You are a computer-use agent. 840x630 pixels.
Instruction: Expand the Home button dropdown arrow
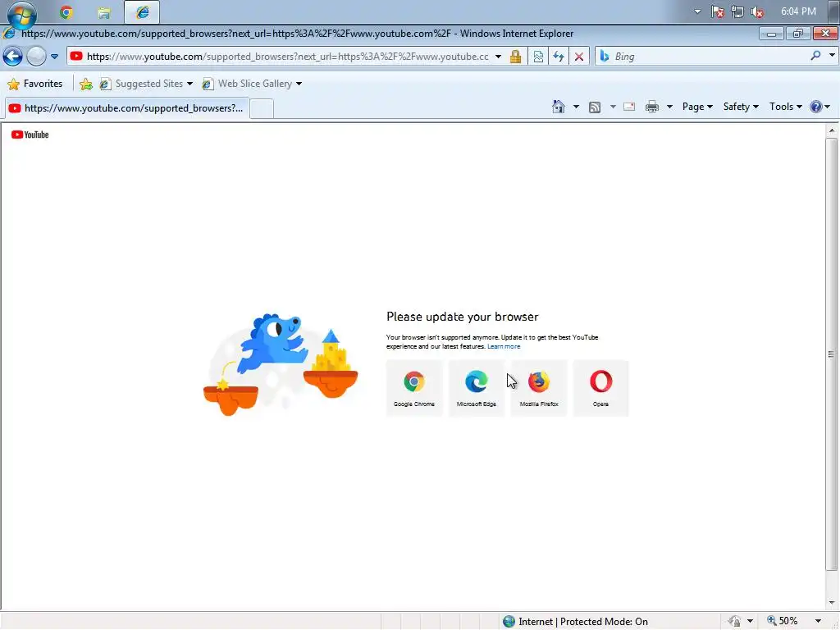[x=576, y=107]
